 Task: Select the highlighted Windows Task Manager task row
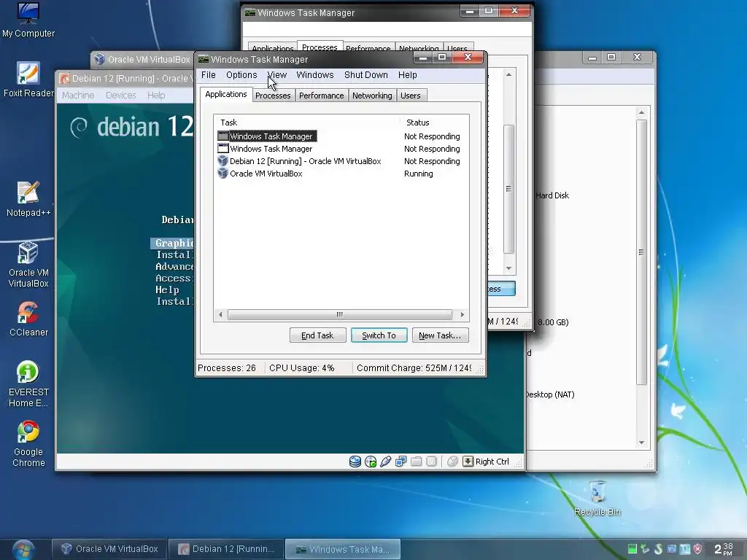click(341, 136)
